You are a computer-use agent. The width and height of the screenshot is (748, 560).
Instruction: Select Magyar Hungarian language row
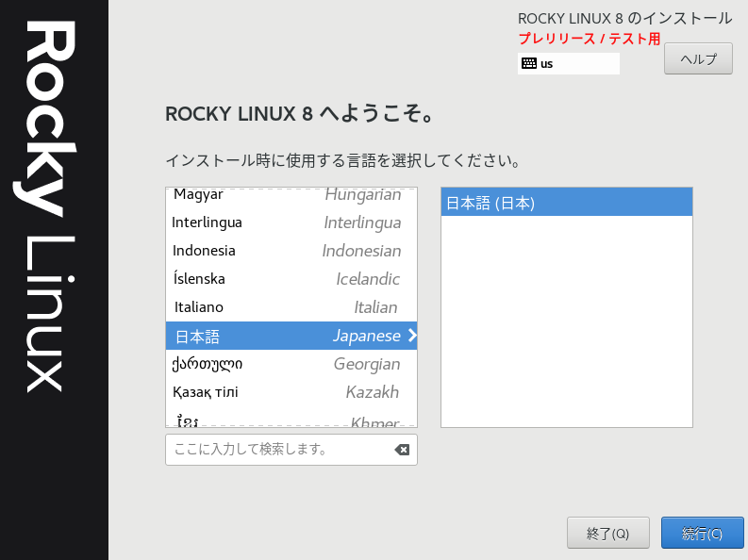coord(291,195)
